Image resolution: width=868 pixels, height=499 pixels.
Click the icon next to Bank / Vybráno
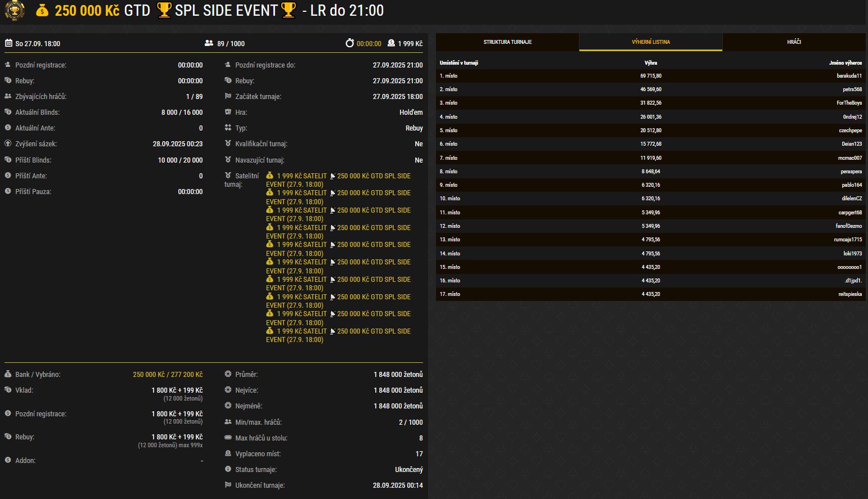click(x=8, y=374)
